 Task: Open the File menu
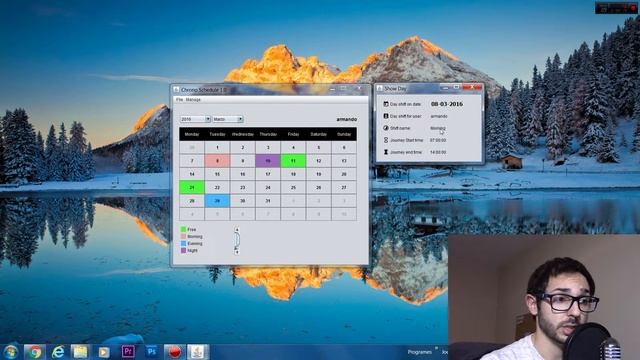(x=179, y=100)
